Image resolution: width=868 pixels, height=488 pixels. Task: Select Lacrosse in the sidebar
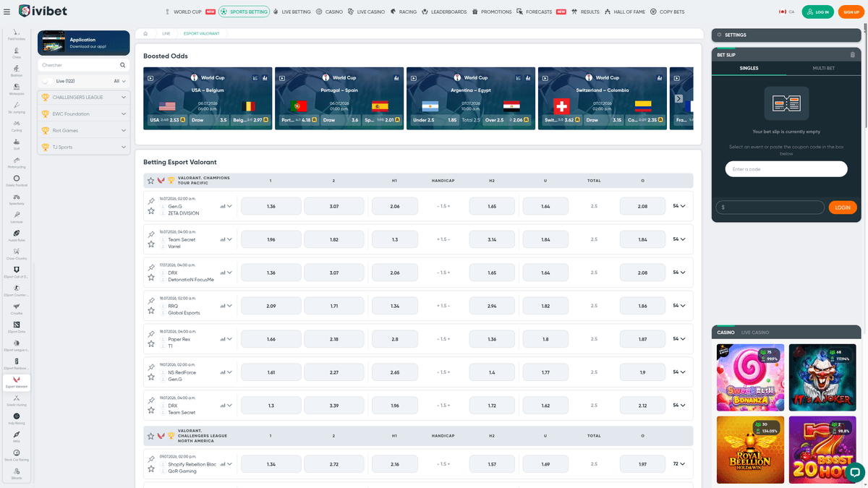17,218
